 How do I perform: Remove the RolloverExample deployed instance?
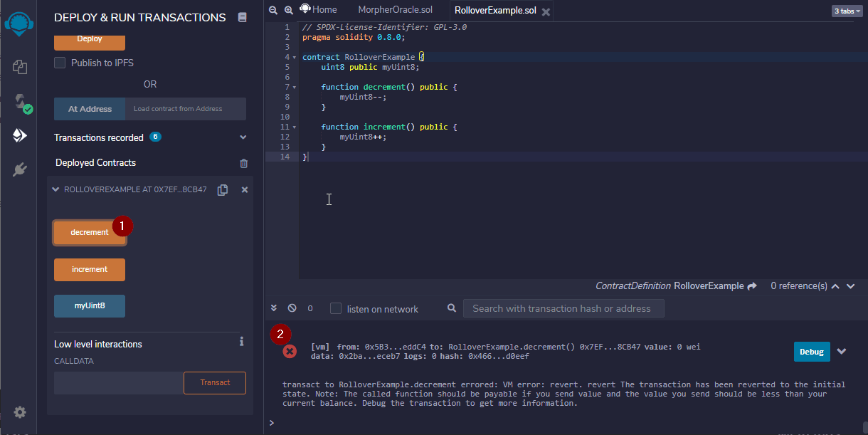(245, 190)
